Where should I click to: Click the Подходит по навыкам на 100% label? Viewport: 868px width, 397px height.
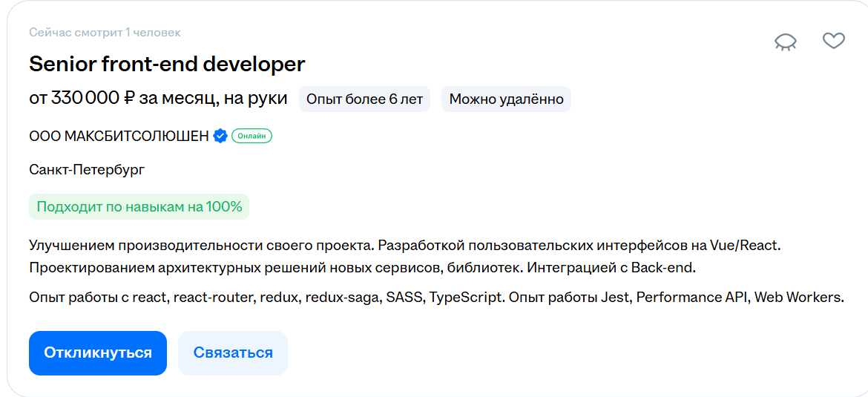click(x=139, y=207)
